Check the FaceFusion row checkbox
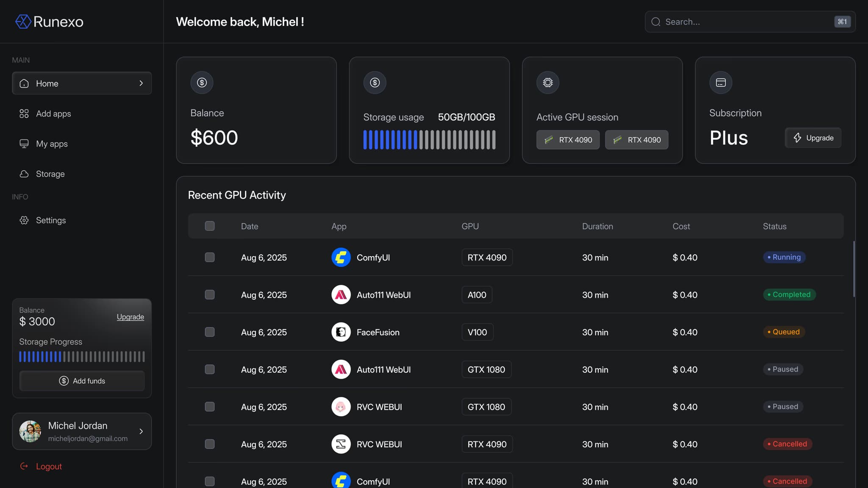868x488 pixels. 209,332
